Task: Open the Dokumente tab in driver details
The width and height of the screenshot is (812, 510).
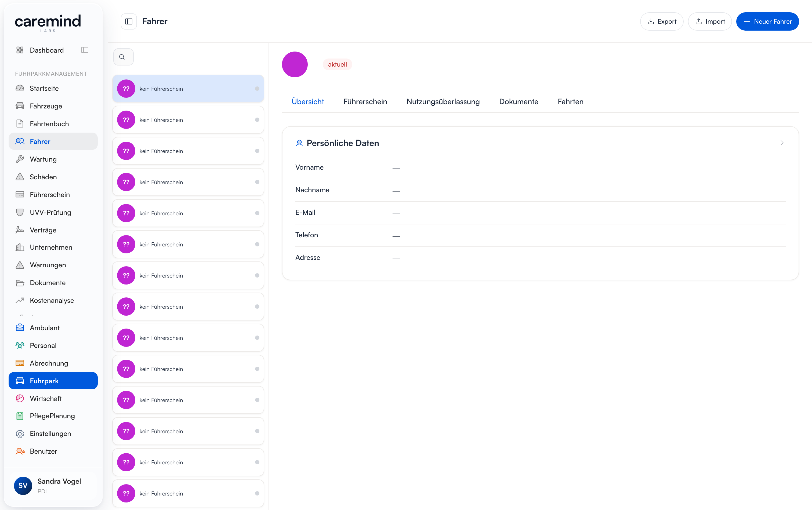Action: click(x=519, y=101)
